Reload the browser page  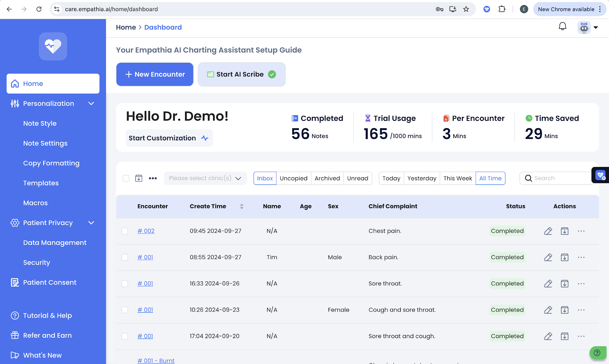[39, 9]
